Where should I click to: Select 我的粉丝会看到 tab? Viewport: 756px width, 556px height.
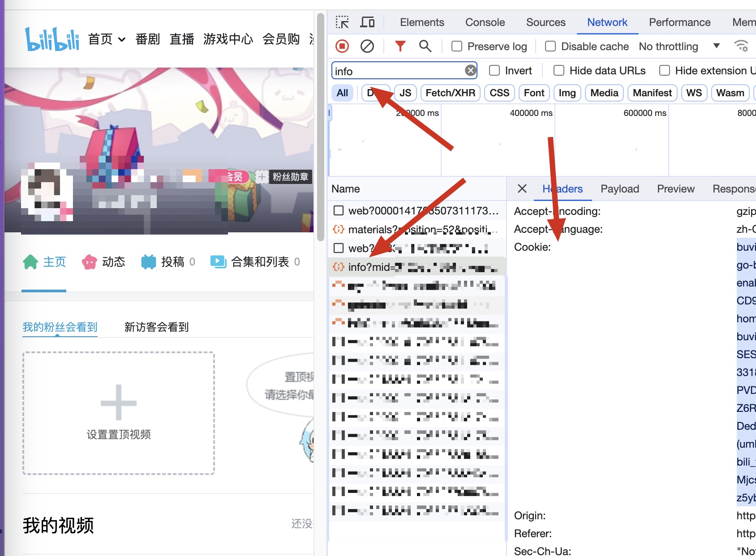[x=60, y=327]
